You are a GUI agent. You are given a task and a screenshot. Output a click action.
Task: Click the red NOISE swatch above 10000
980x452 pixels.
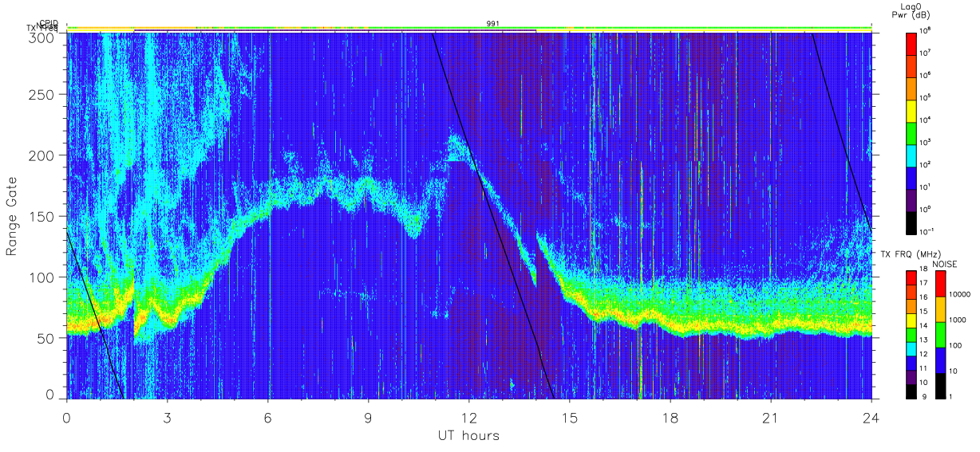[x=942, y=283]
